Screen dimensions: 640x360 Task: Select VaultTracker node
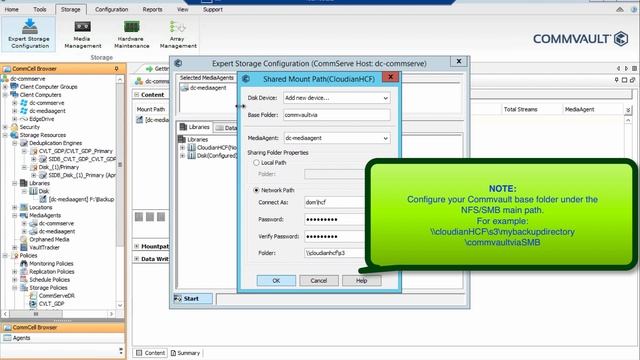44,248
